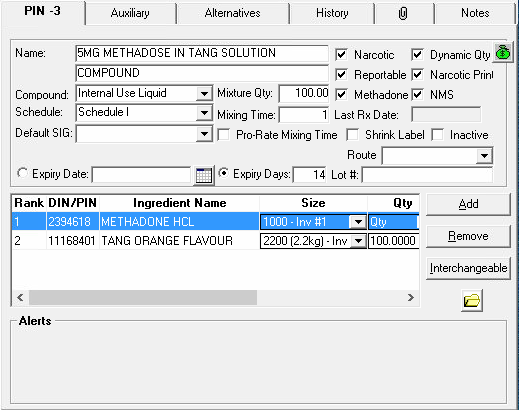The width and height of the screenshot is (519, 410).
Task: Click the first Name field
Action: pyautogui.click(x=202, y=53)
